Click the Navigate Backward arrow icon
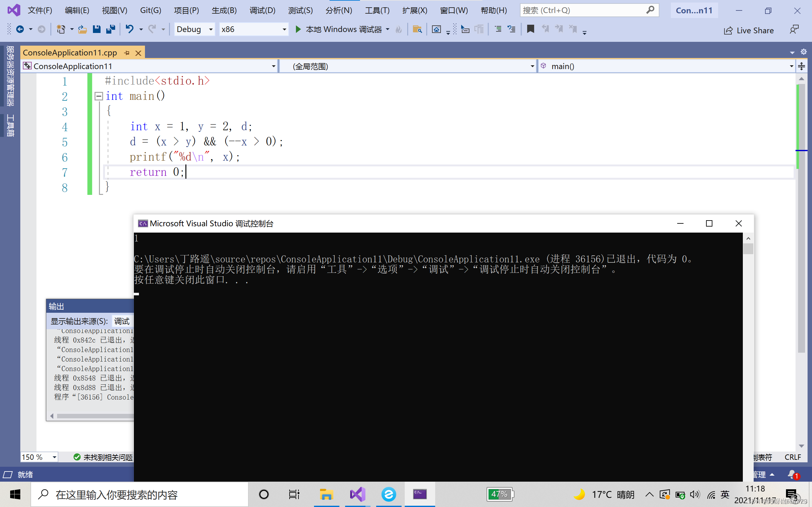Viewport: 812px width, 507px height. point(20,29)
